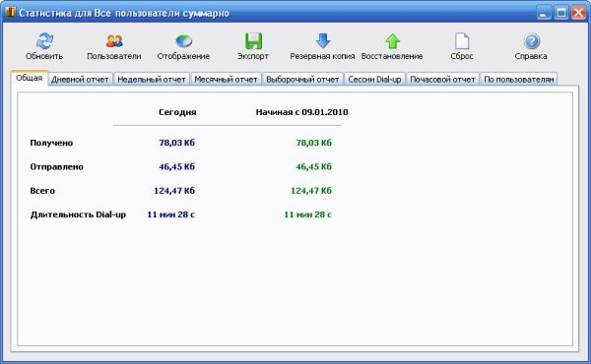This screenshot has width=591, height=364.
Task: Select the Сессии Dial-up tab
Action: pos(374,80)
